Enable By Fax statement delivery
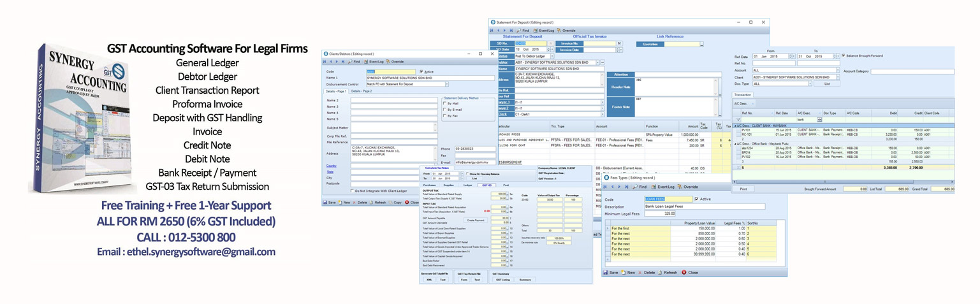The height and width of the screenshot is (304, 980). 444,116
